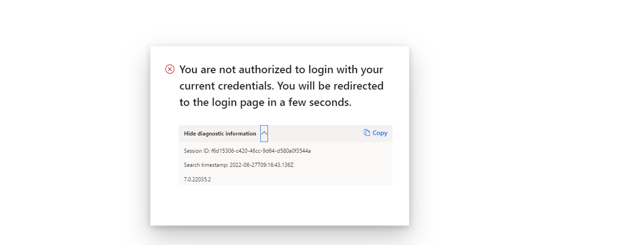Copy the diagnostic information via Copy text
The height and width of the screenshot is (245, 644).
coord(380,133)
